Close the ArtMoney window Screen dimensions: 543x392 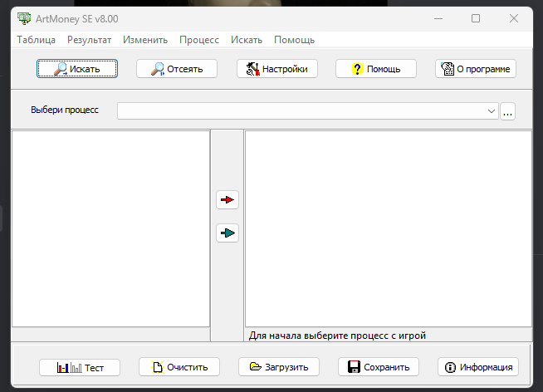tap(514, 18)
